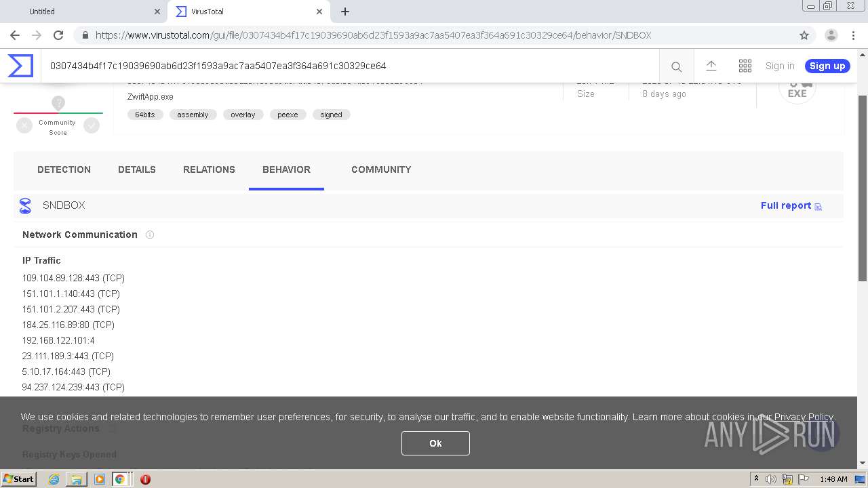Click the signed tag
The image size is (868, 488).
332,115
